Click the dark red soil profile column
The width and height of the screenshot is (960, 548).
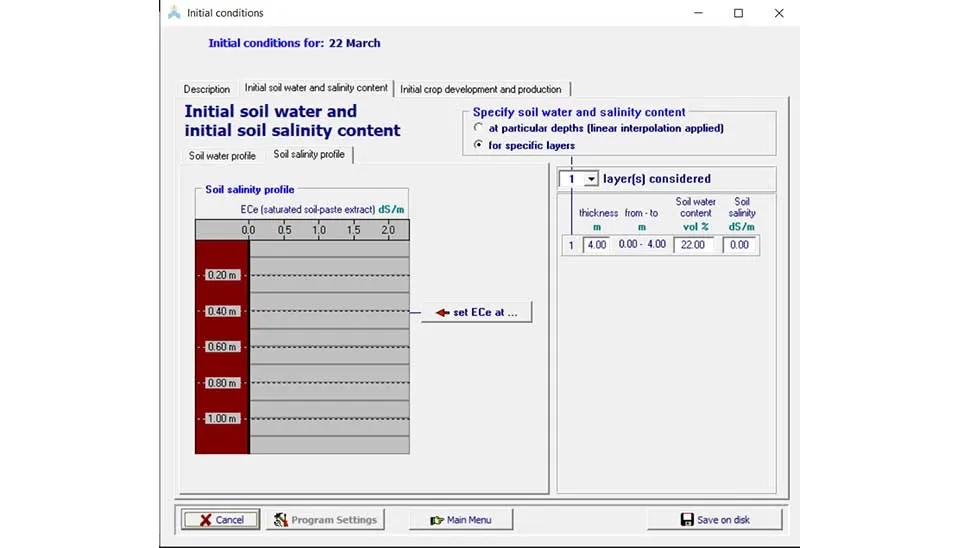[222, 440]
